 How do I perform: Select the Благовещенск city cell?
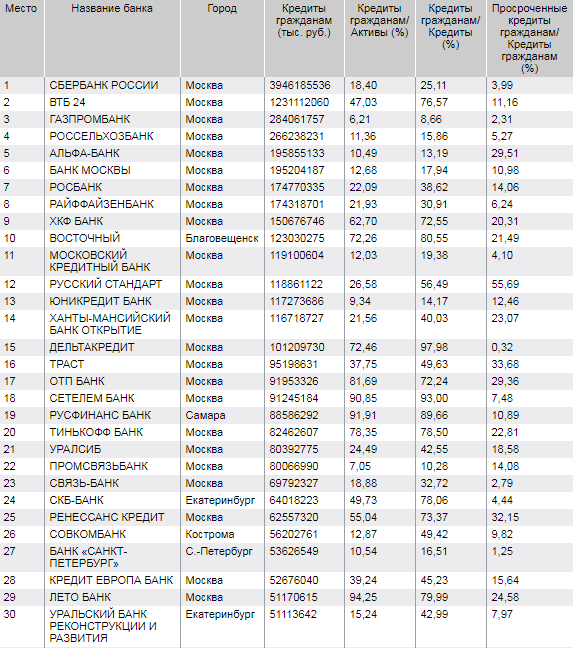(222, 238)
